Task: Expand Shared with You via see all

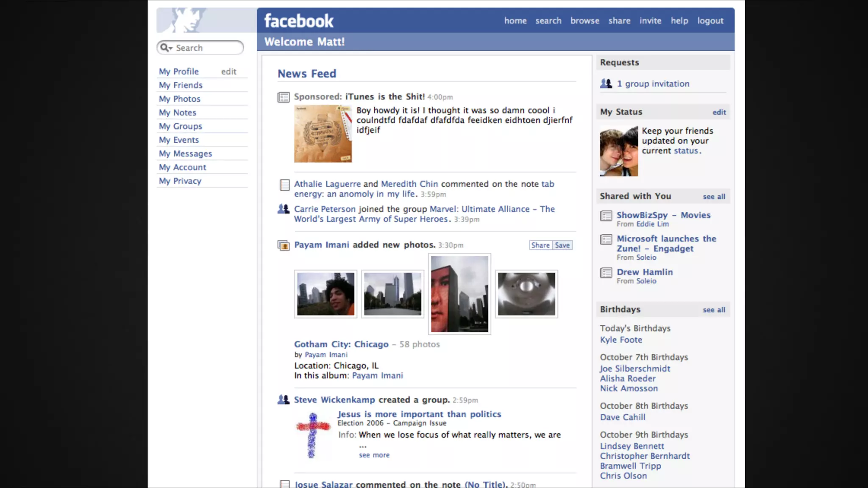Action: (x=714, y=197)
